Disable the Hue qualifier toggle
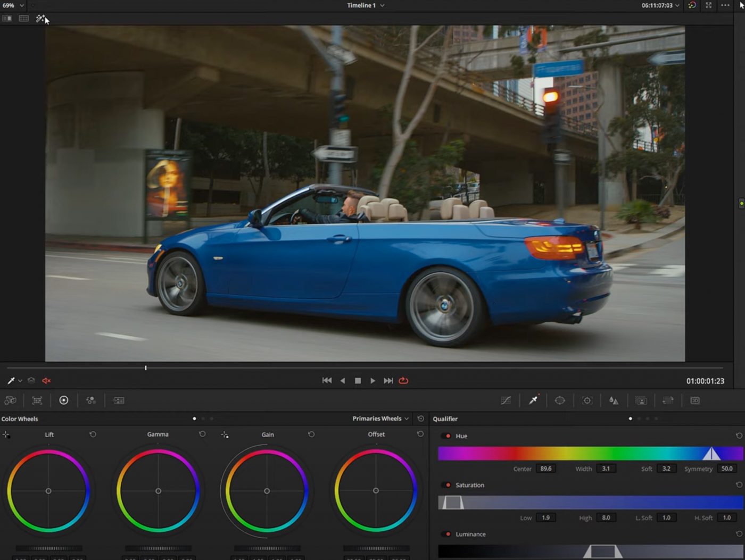Screen dimensions: 745x560 click(447, 436)
